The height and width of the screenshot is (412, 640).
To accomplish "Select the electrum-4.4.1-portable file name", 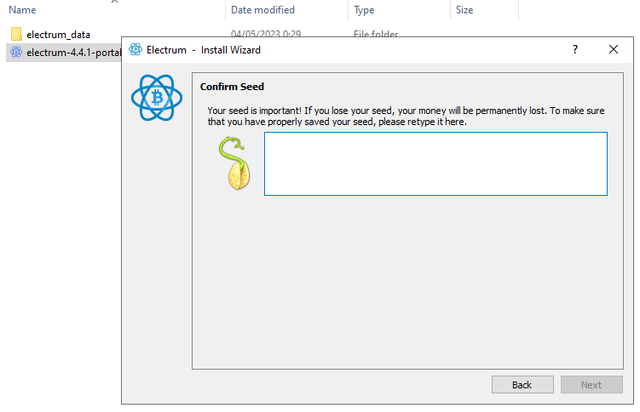I will coord(73,53).
